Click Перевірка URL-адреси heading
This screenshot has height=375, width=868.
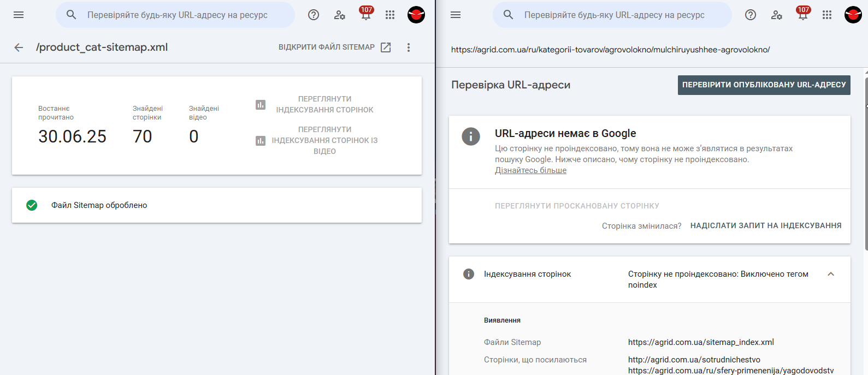(x=511, y=85)
